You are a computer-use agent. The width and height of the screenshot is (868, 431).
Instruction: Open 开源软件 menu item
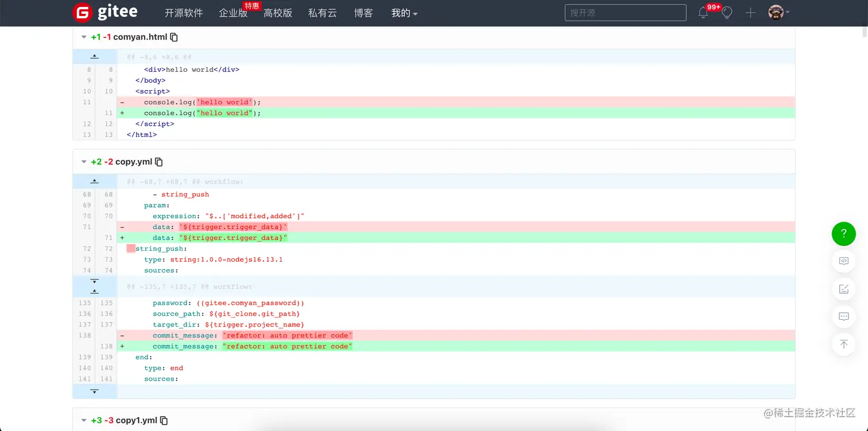tap(184, 13)
